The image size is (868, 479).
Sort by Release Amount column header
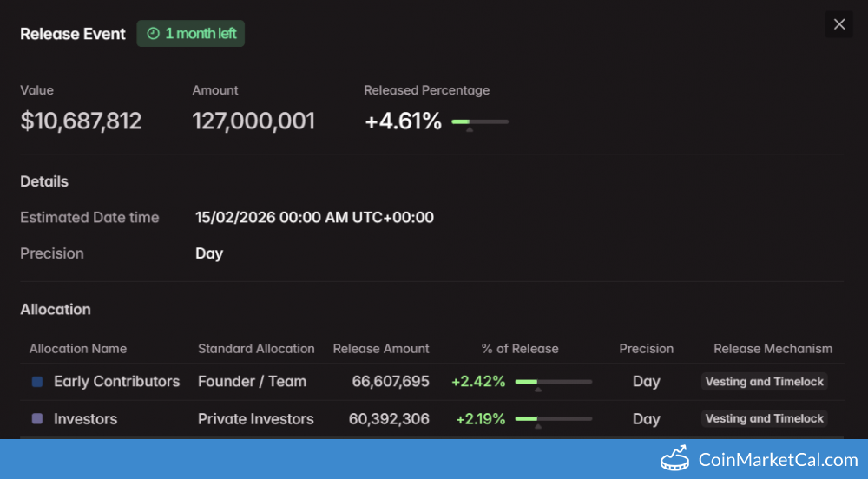[x=381, y=349]
